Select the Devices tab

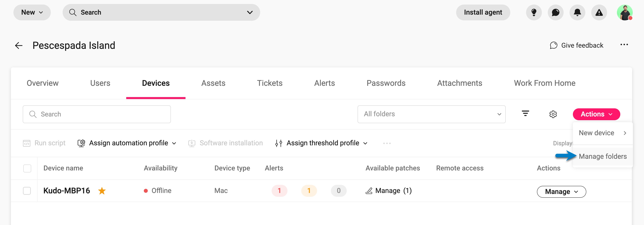click(x=156, y=83)
